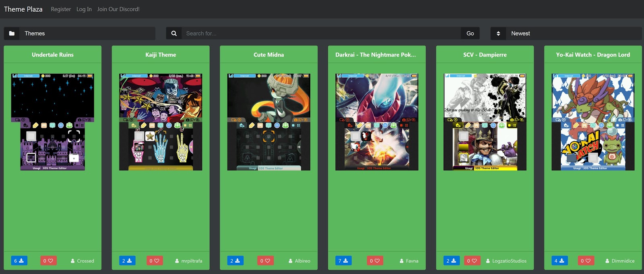Click the magnifying glass search icon
Viewport: 644px width, 274px height.
174,33
